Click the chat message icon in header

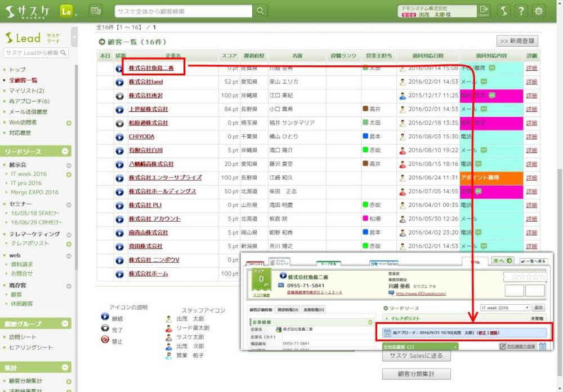pyautogui.click(x=96, y=11)
